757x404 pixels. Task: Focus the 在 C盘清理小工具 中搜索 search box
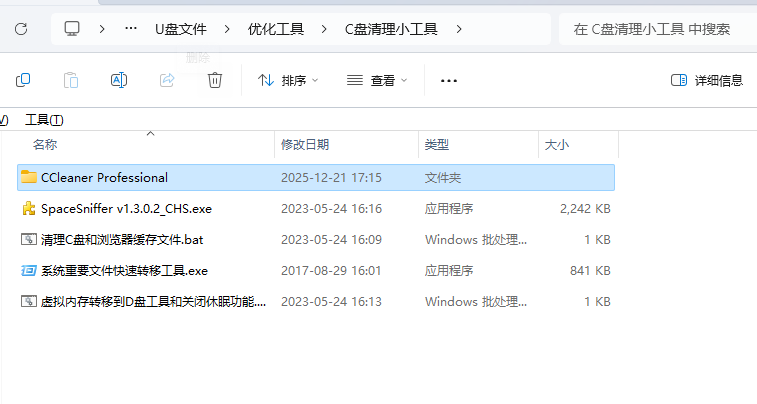point(658,29)
